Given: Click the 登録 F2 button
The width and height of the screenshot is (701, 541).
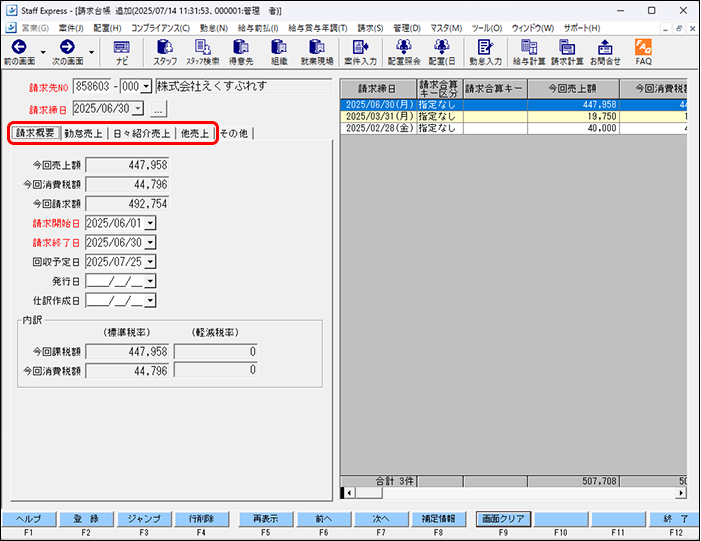Looking at the screenshot, I should click(86, 519).
